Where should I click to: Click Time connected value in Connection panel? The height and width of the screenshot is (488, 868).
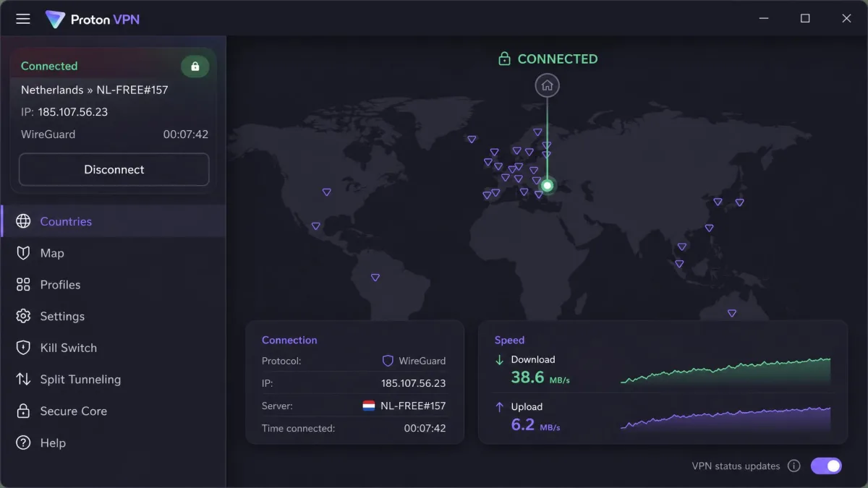[425, 428]
